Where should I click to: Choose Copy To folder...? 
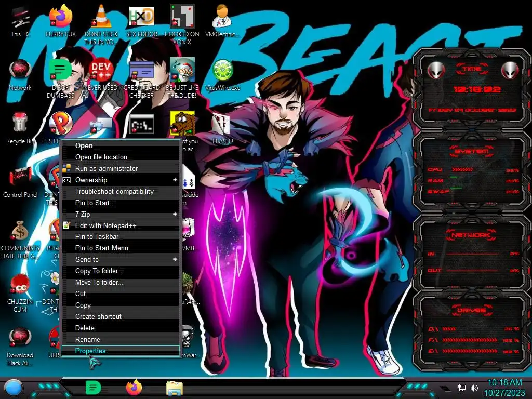coord(121,271)
